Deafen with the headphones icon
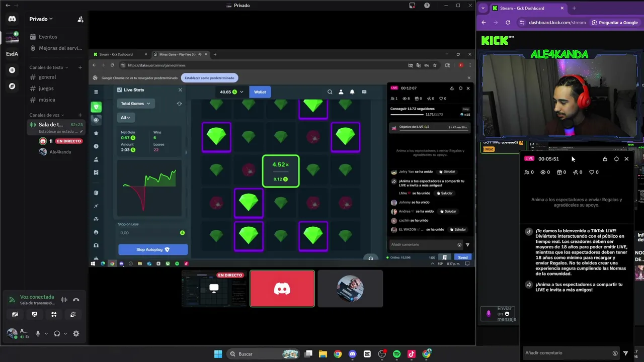The image size is (644, 362). (57, 333)
